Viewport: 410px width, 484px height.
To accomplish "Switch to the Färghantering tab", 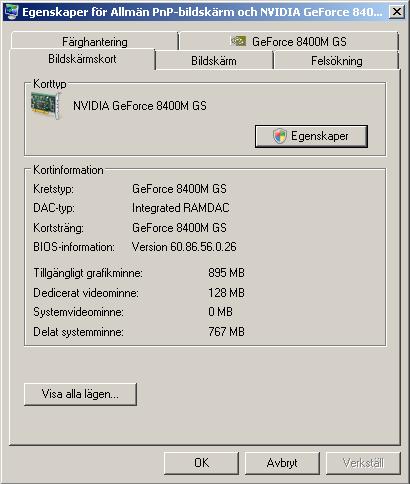I will pyautogui.click(x=95, y=41).
